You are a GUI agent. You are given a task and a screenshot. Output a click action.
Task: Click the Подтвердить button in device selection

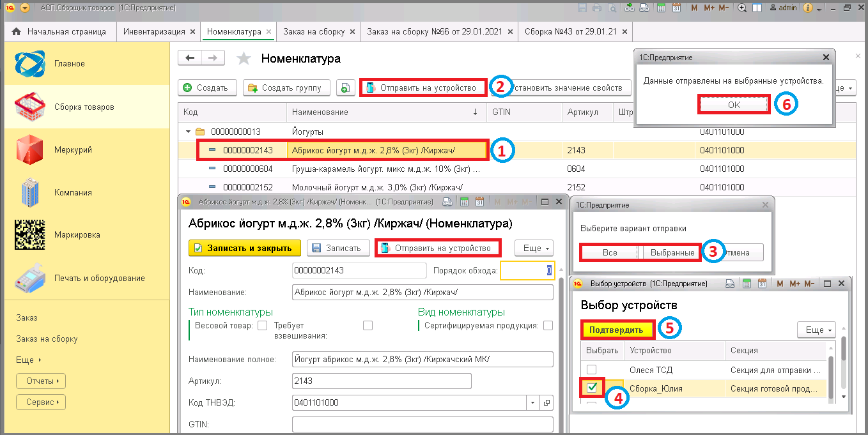pos(618,330)
